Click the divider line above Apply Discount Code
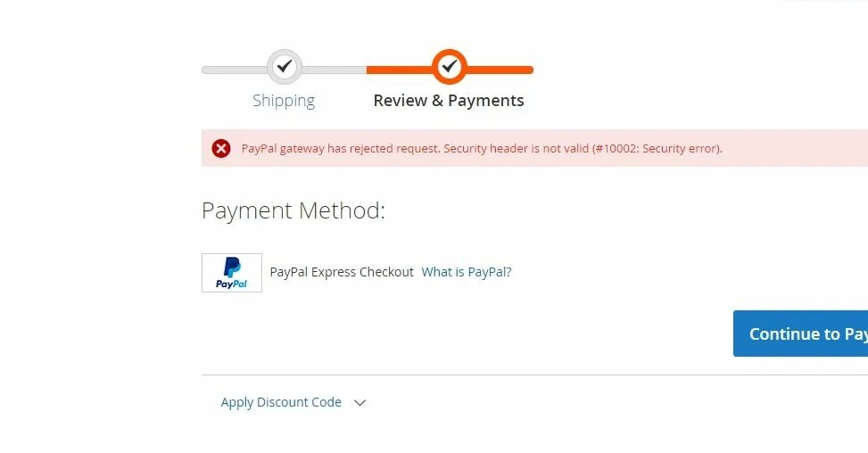Image resolution: width=868 pixels, height=453 pixels. [x=534, y=375]
